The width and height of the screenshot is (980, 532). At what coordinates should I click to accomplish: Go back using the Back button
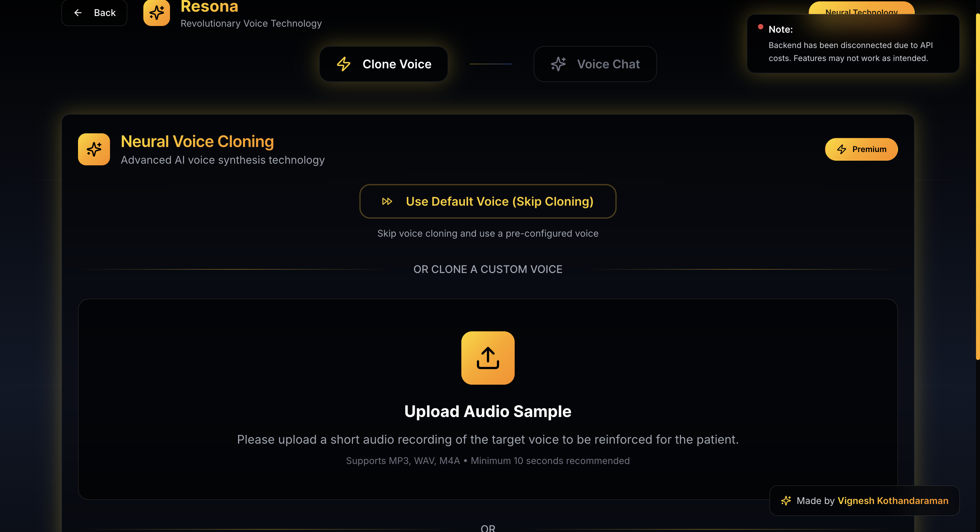(x=94, y=13)
